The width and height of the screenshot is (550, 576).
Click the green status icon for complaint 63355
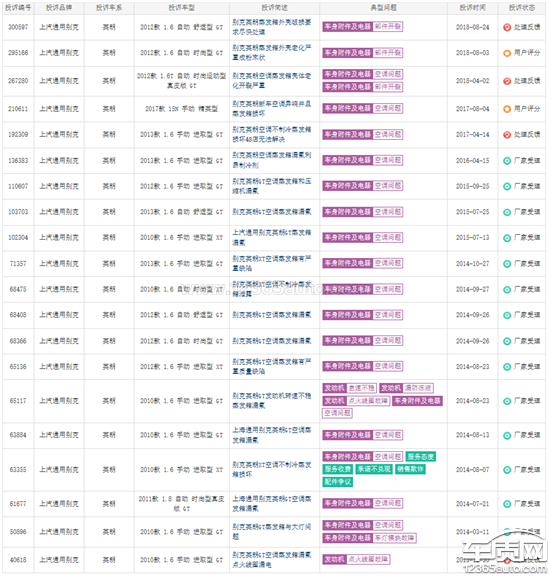tap(507, 470)
